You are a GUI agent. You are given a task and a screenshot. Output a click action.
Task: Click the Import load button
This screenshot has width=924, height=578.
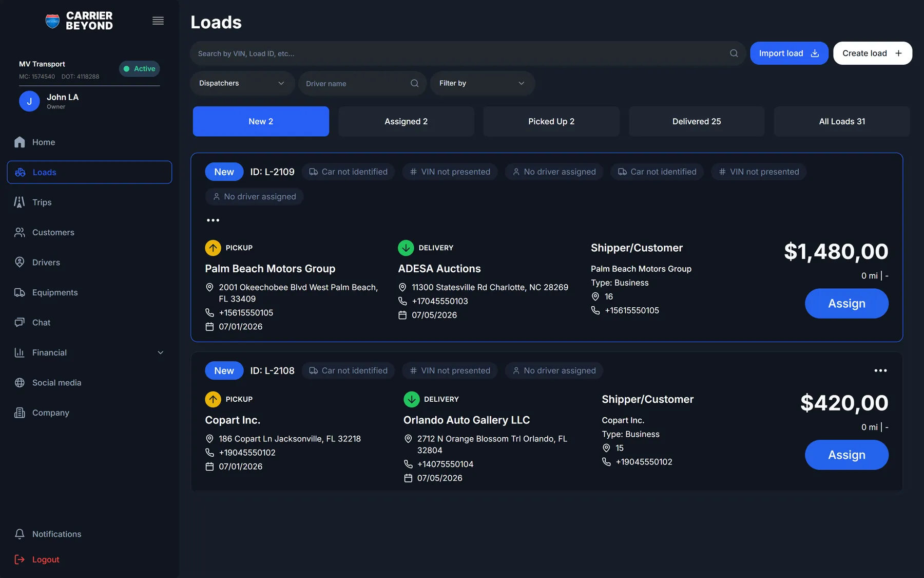tap(789, 53)
